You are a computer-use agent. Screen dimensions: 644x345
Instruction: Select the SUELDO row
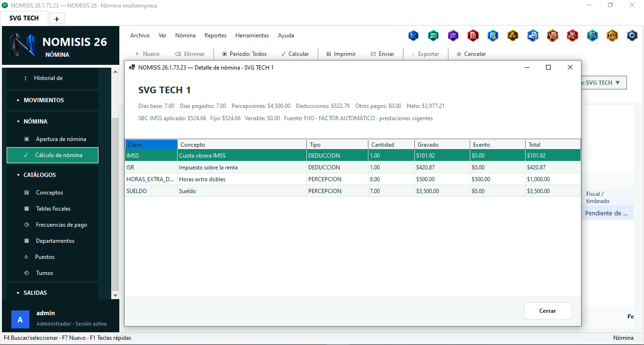353,191
